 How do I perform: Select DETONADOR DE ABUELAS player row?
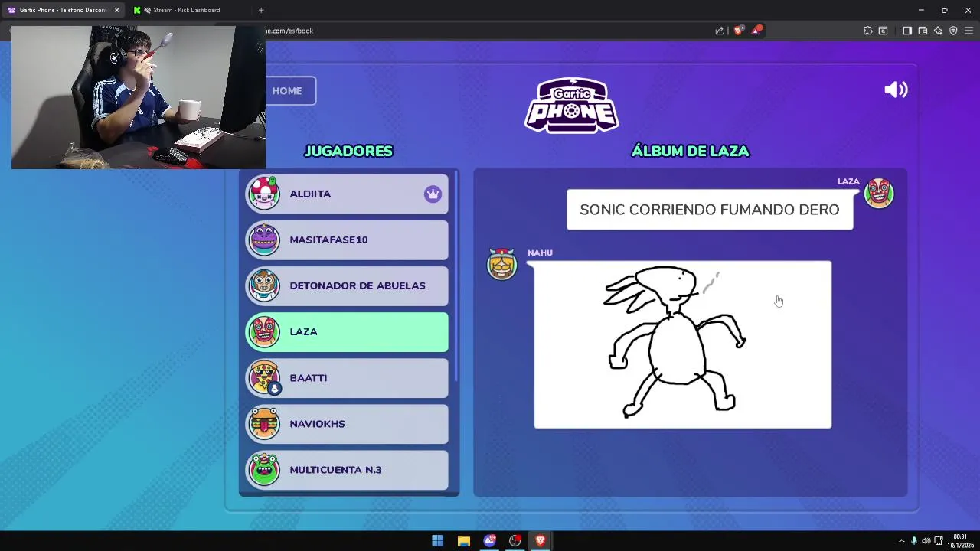point(347,285)
